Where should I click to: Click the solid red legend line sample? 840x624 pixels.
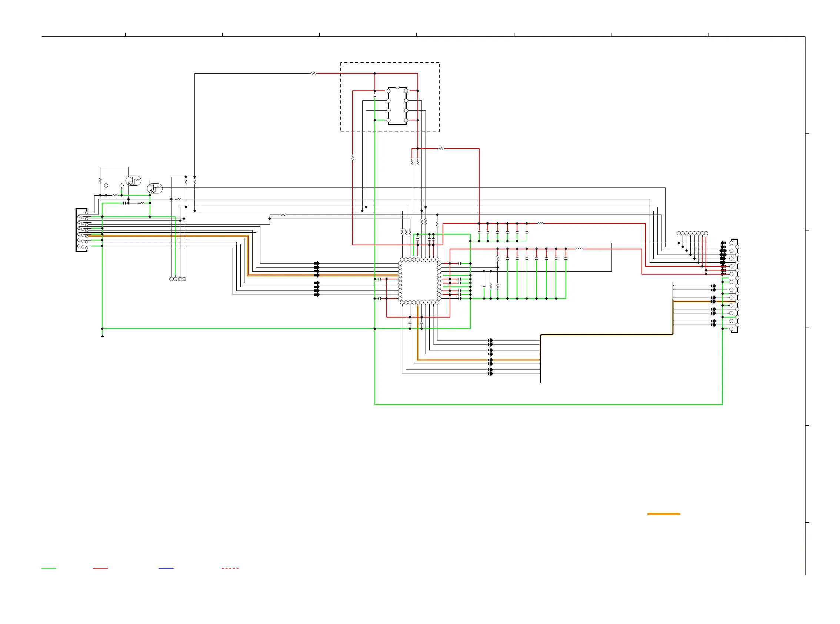100,568
